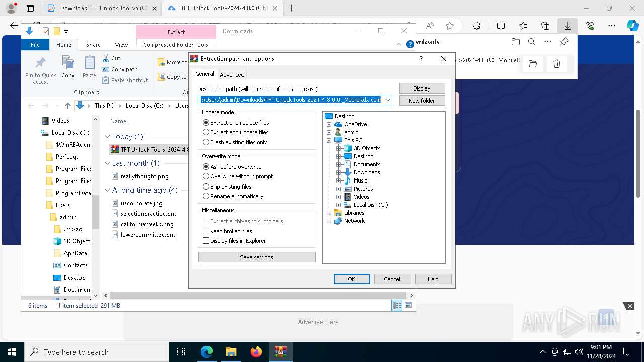644x362 pixels.
Task: Expand Local Disk (C:) in dialog tree
Action: (339, 205)
